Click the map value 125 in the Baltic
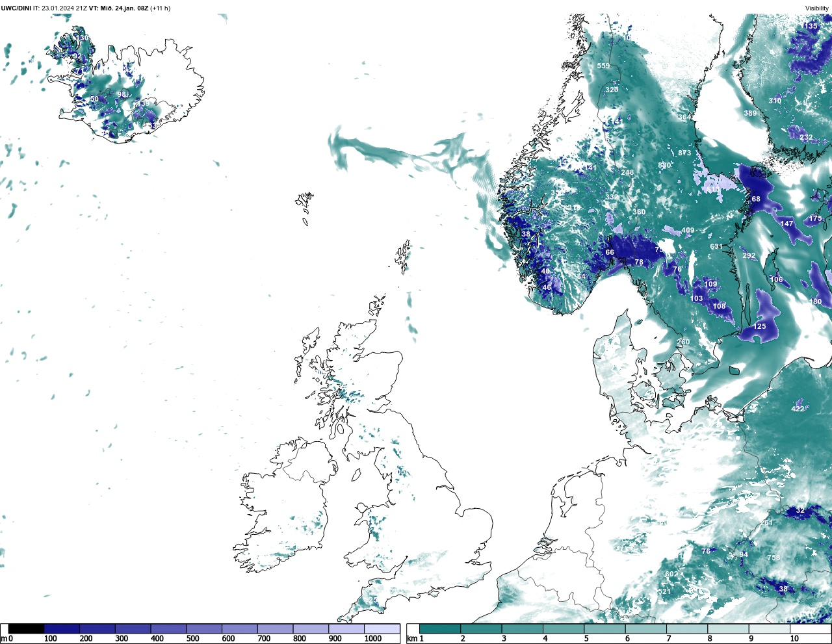832x644 pixels. pos(759,326)
